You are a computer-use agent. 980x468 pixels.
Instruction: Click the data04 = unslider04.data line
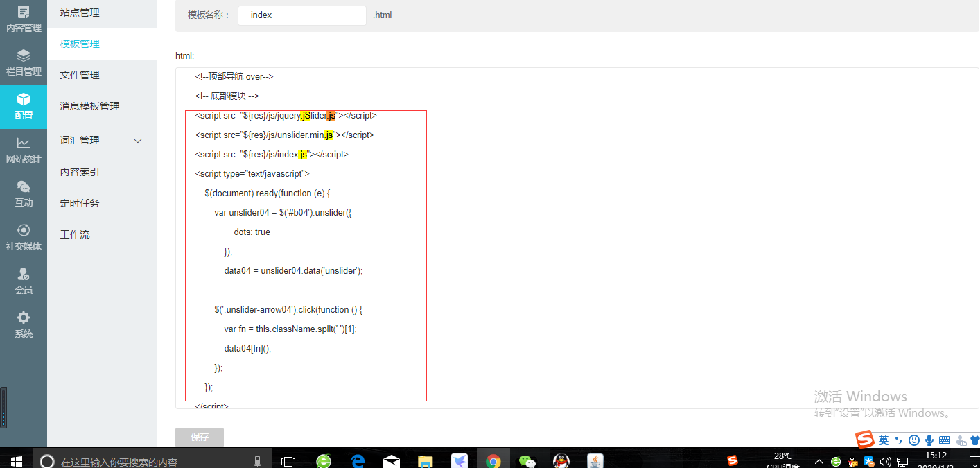coord(293,271)
